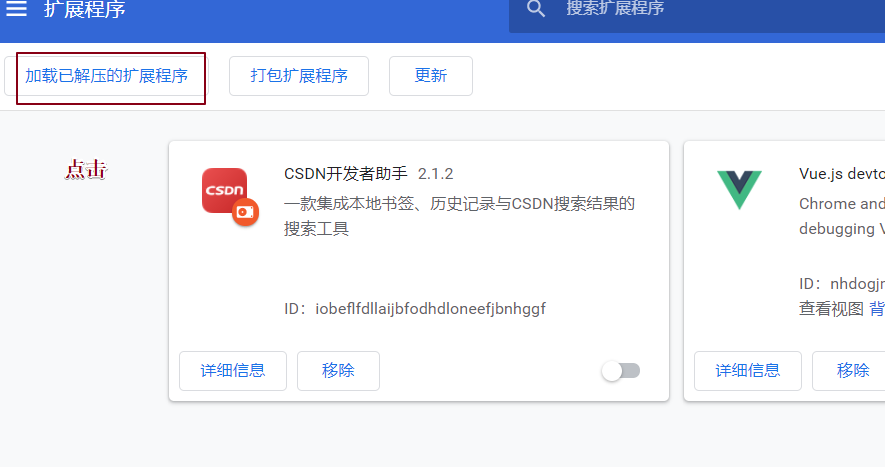Click 移除 for CSDN开发者助手

click(x=338, y=370)
